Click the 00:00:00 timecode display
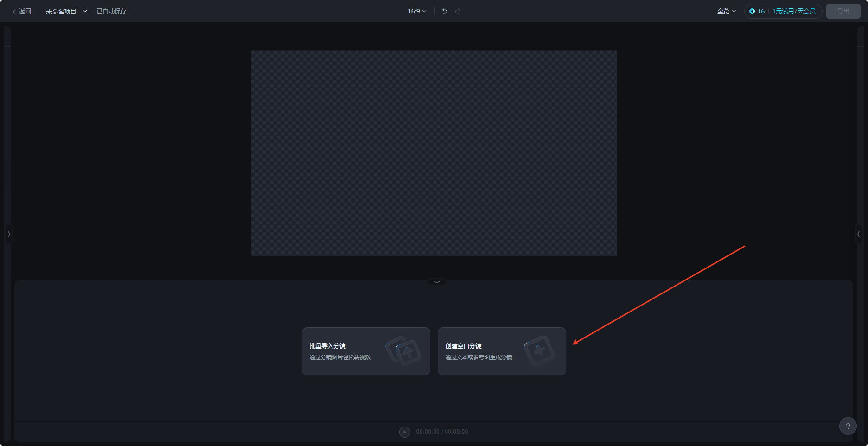The width and height of the screenshot is (868, 446). [442, 432]
